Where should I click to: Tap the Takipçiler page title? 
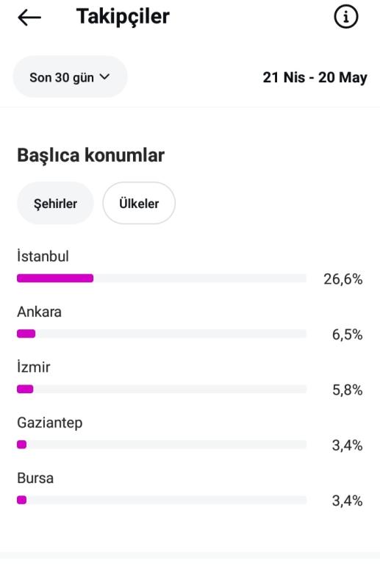[x=123, y=17]
